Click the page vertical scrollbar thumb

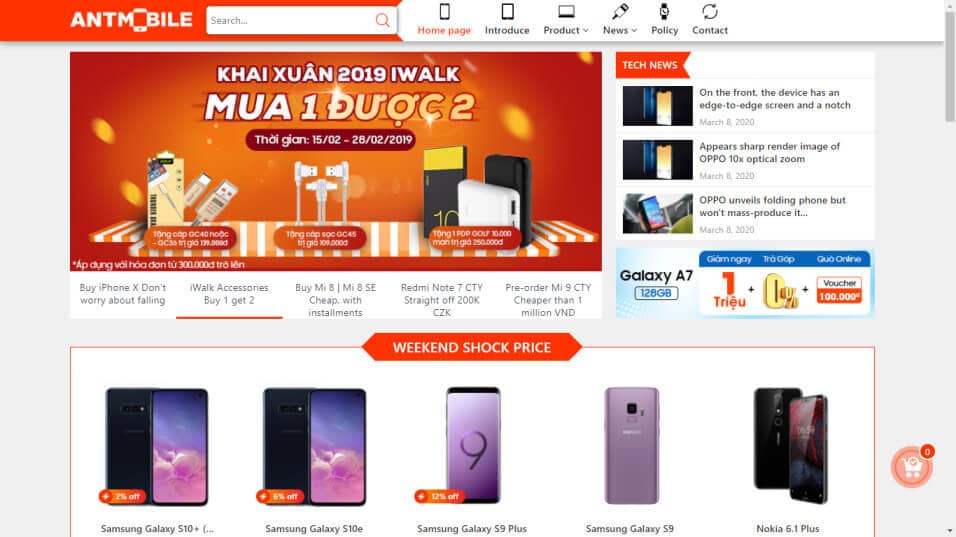coord(950,67)
